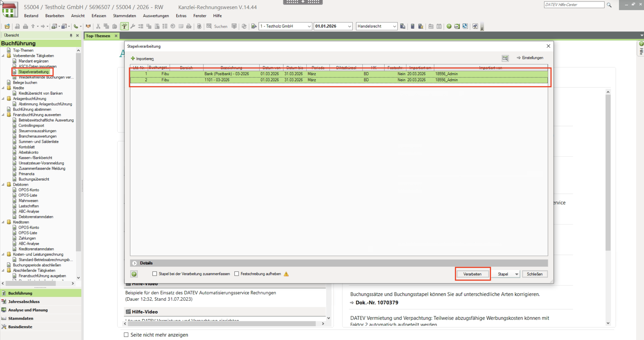Click the telescope icon in the toolbar
644x340 pixels.
pos(475,26)
